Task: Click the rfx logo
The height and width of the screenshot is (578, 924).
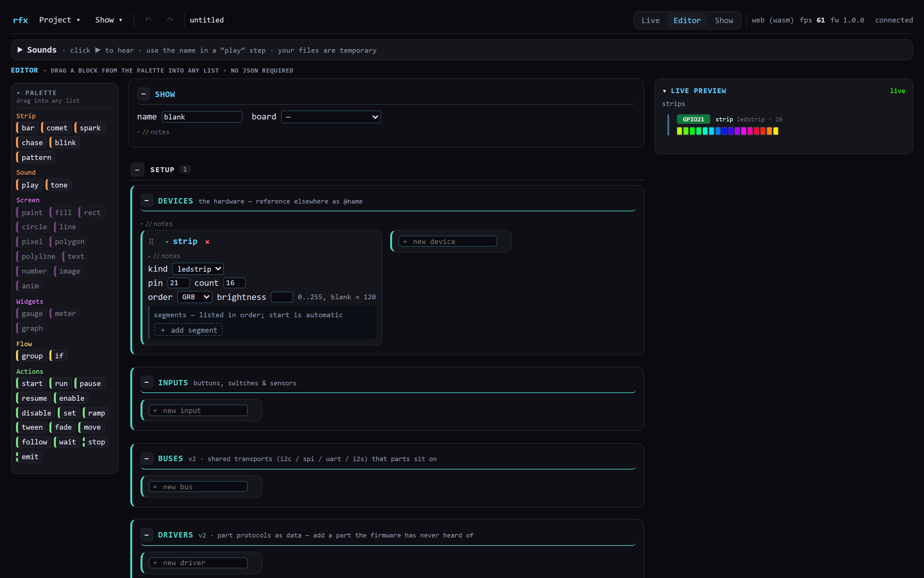Action: coord(20,20)
